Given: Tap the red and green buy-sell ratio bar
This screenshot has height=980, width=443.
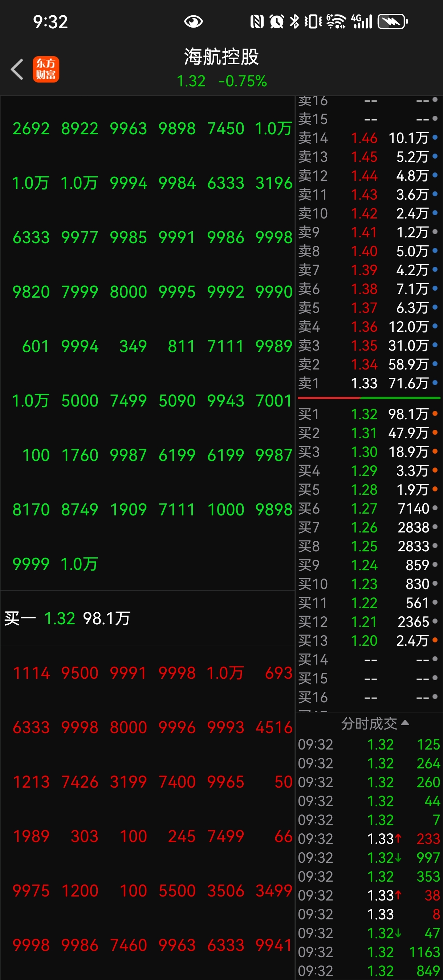Looking at the screenshot, I should click(x=369, y=398).
